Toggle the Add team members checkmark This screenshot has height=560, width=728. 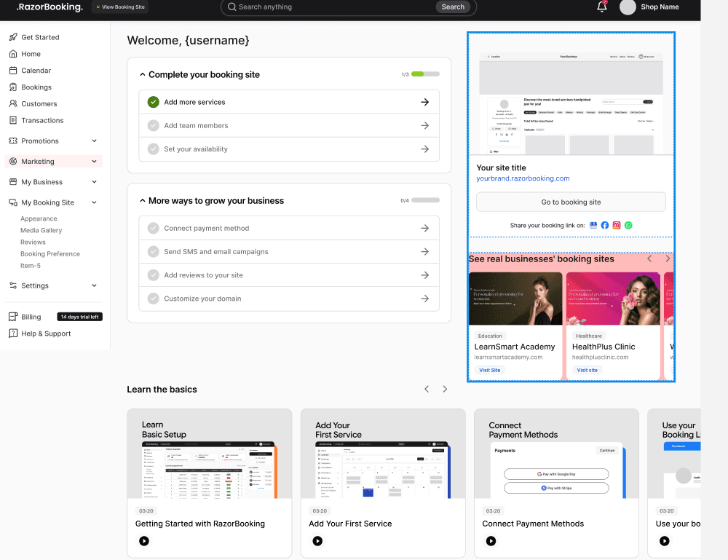(x=153, y=125)
